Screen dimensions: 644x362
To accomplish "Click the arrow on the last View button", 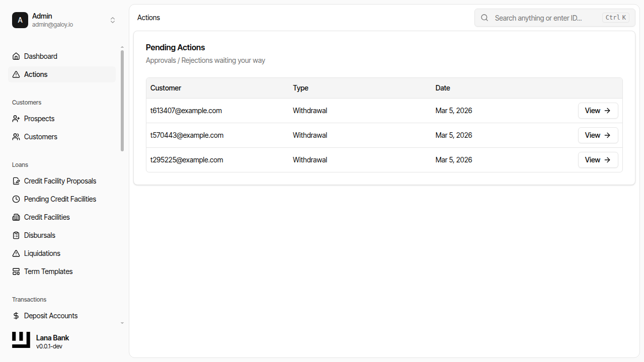I will pos(607,160).
